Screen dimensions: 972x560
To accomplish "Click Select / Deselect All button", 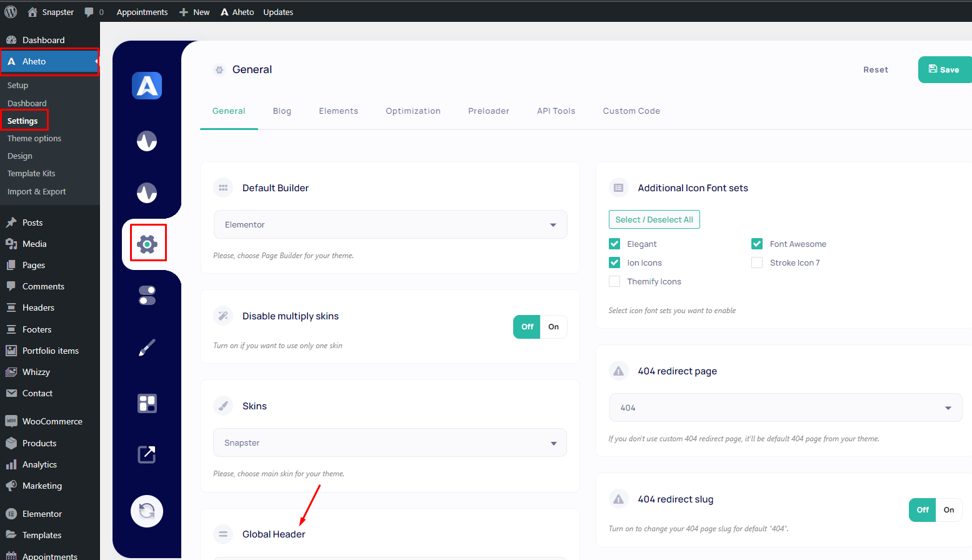I will [x=654, y=219].
